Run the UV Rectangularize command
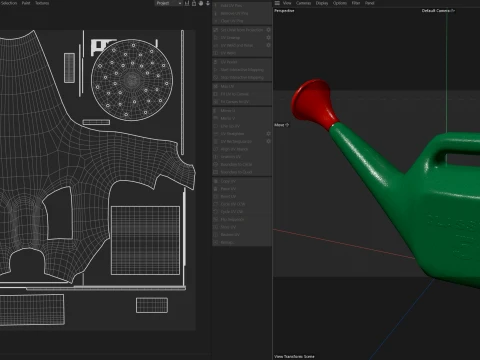 (x=239, y=141)
